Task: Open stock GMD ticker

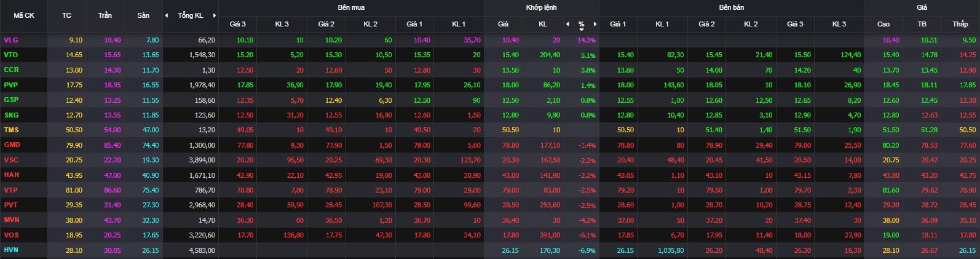Action: pyautogui.click(x=12, y=145)
